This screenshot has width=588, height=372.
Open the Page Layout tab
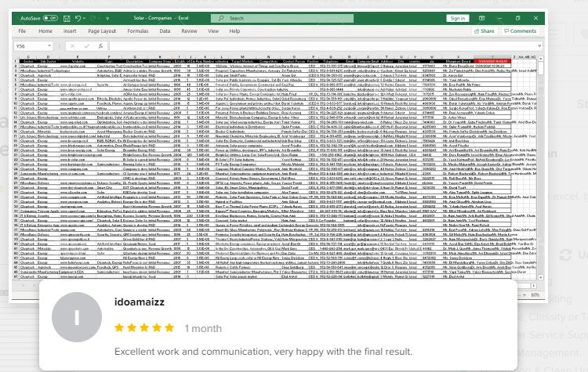click(x=102, y=31)
